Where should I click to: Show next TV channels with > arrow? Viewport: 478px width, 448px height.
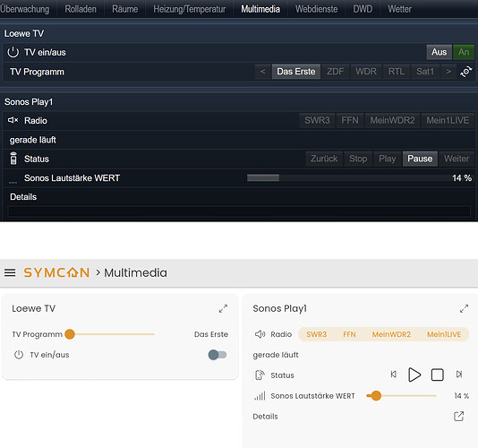[x=448, y=72]
